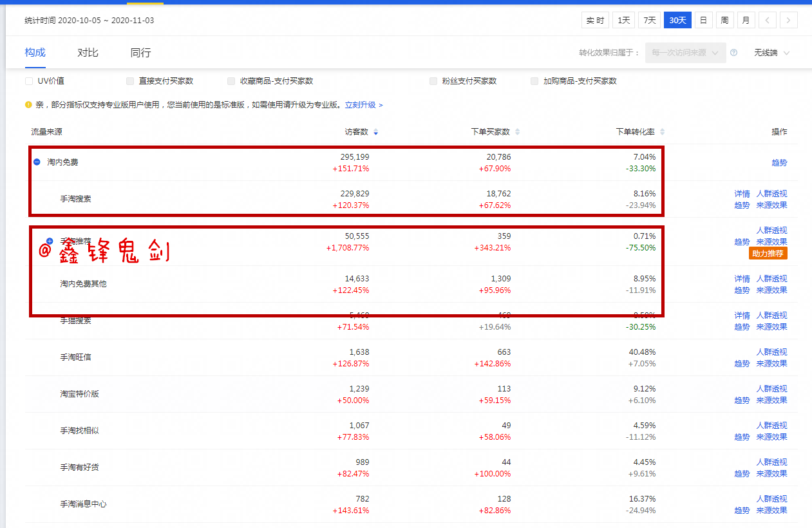Tick the 直接支付买家数 checkbox
Viewport: 812px width, 528px height.
tap(130, 81)
